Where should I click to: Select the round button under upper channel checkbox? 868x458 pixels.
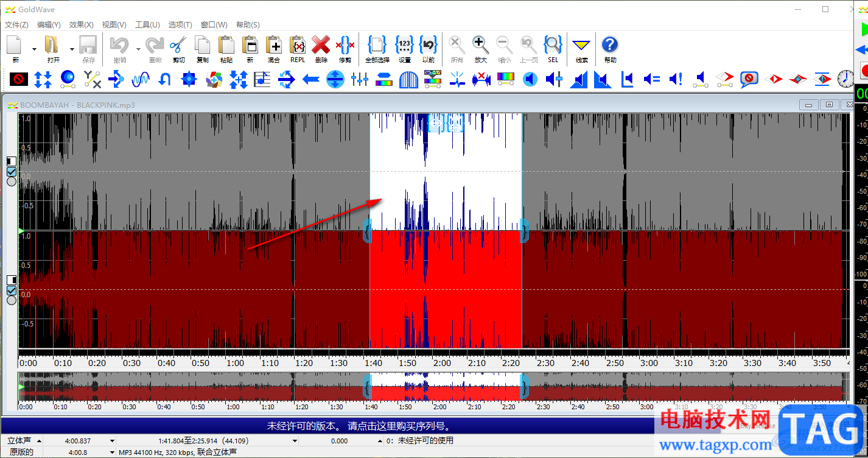12,181
